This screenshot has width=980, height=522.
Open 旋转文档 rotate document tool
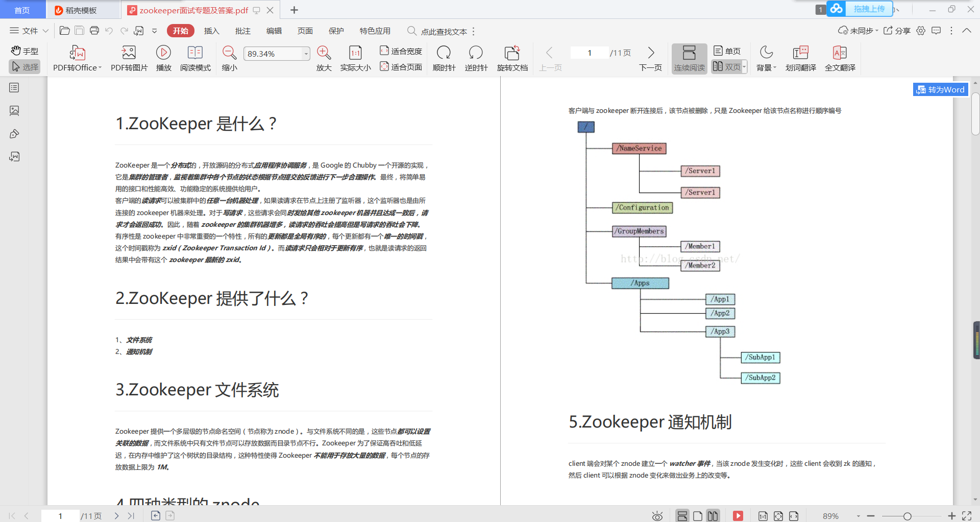tap(512, 59)
